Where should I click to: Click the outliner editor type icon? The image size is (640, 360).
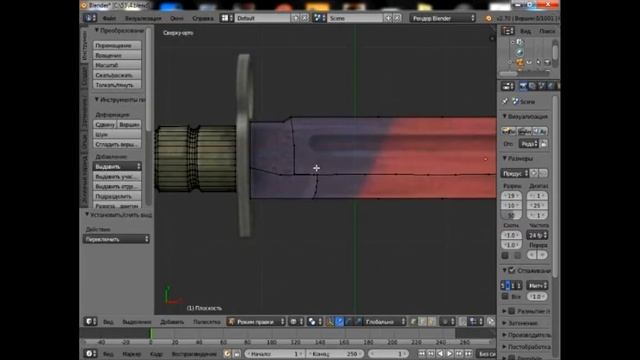(507, 31)
